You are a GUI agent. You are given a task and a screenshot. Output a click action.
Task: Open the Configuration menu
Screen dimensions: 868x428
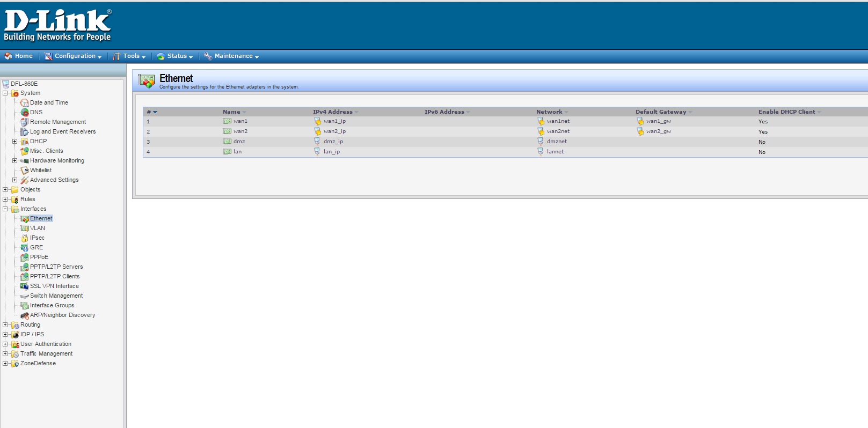[73, 56]
